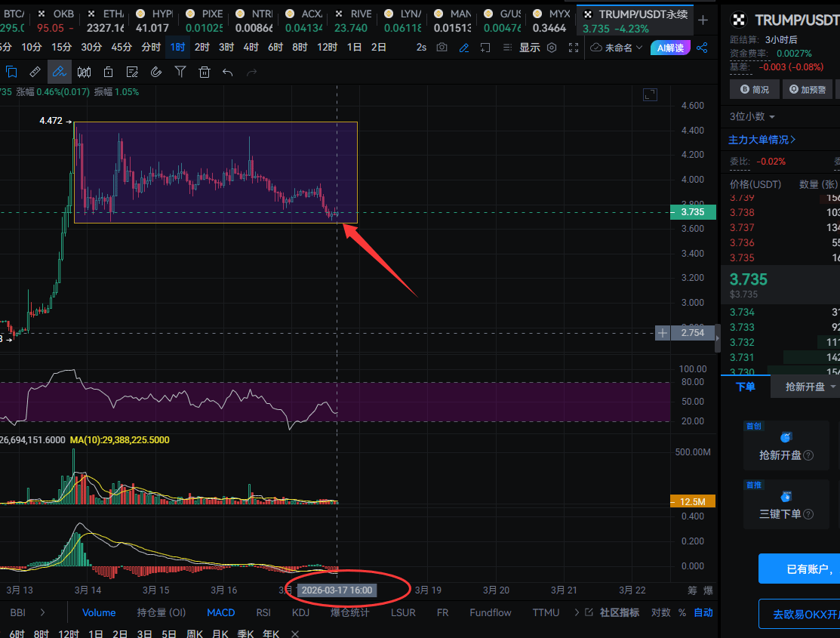
Task: Toggle the KDJ indicator
Action: (300, 612)
